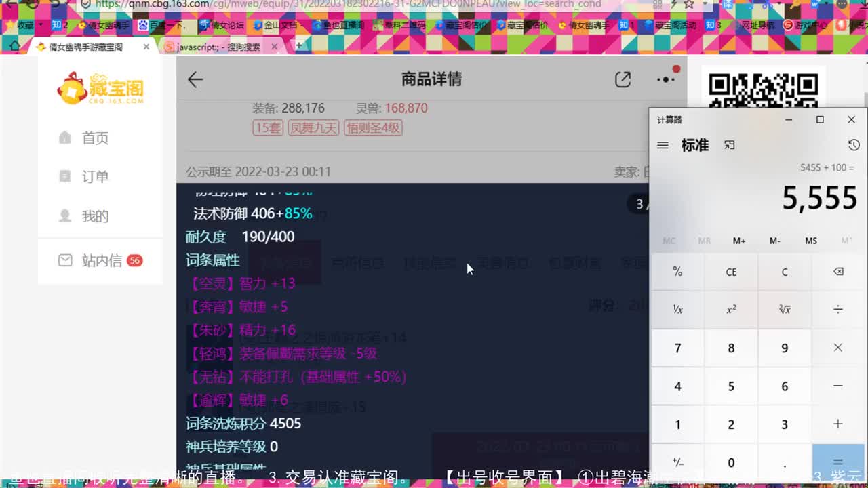Open 我的 in the sidebar
This screenshot has height=488, width=868.
click(x=83, y=216)
